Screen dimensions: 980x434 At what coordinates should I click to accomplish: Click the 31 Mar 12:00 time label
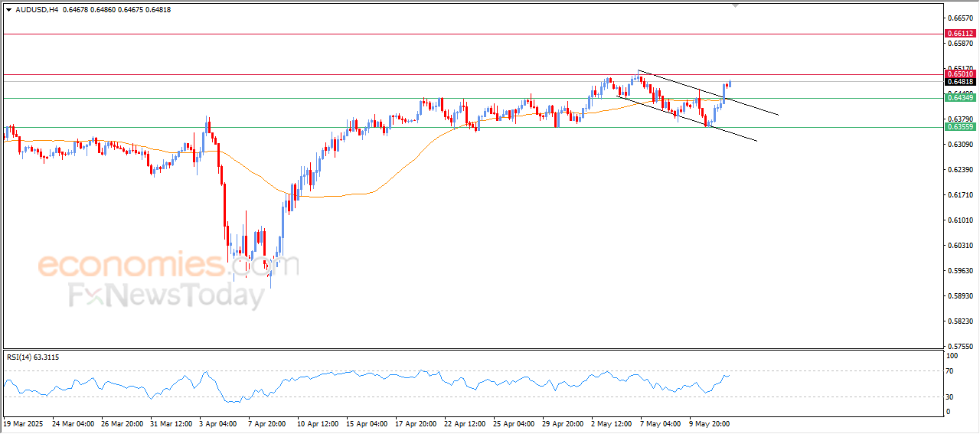(171, 423)
